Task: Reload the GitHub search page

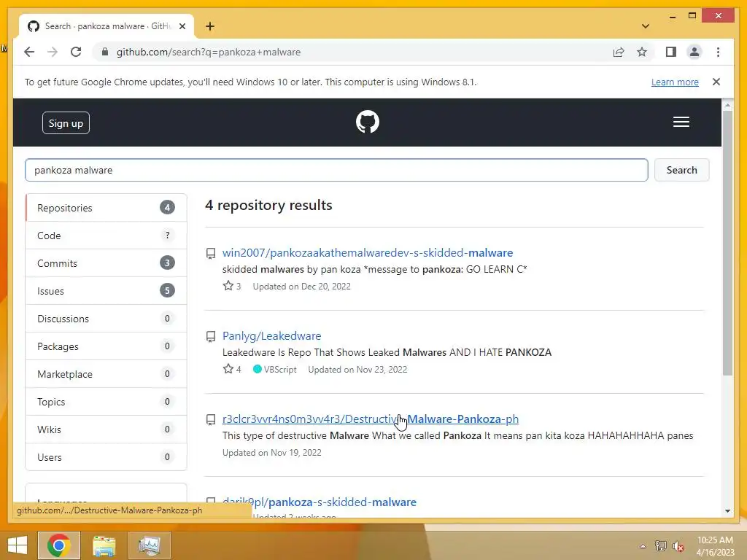Action: (x=76, y=52)
